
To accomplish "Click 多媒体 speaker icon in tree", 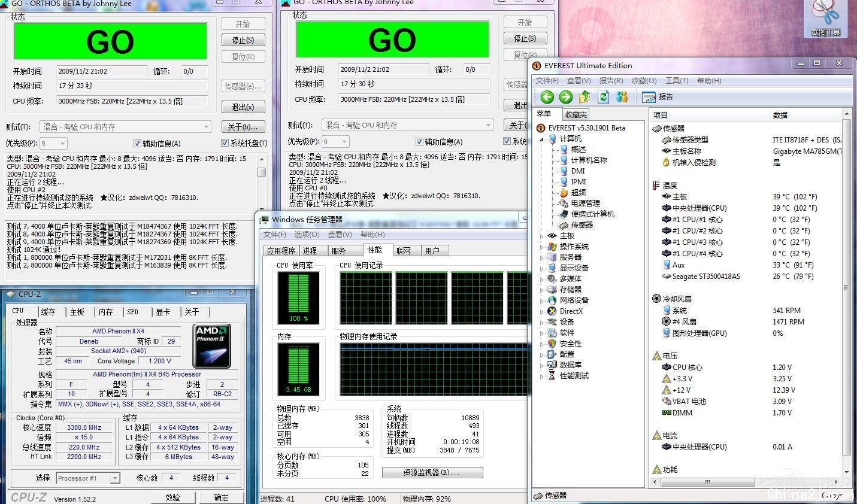I will [552, 279].
